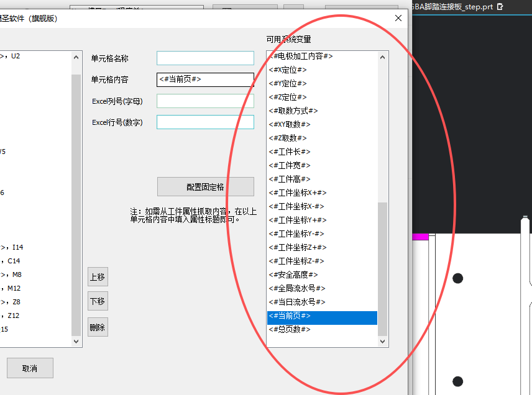Click the 配置固定格 button

click(x=205, y=186)
